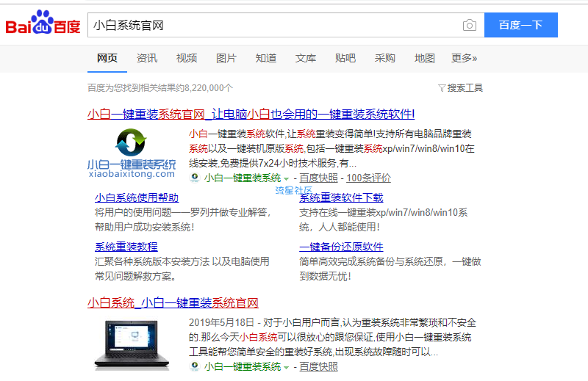This screenshot has height=381, width=588.
Task: Open camera image search icon
Action: (469, 25)
